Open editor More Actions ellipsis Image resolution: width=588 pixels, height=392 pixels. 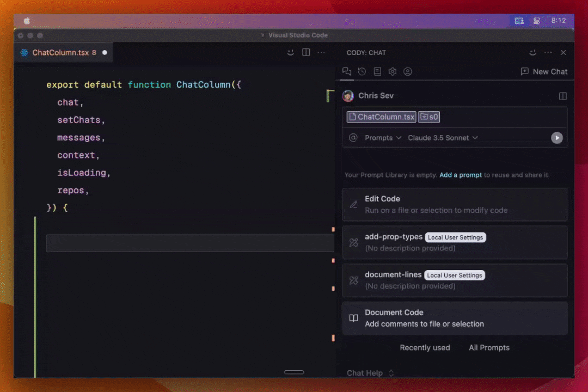[321, 52]
